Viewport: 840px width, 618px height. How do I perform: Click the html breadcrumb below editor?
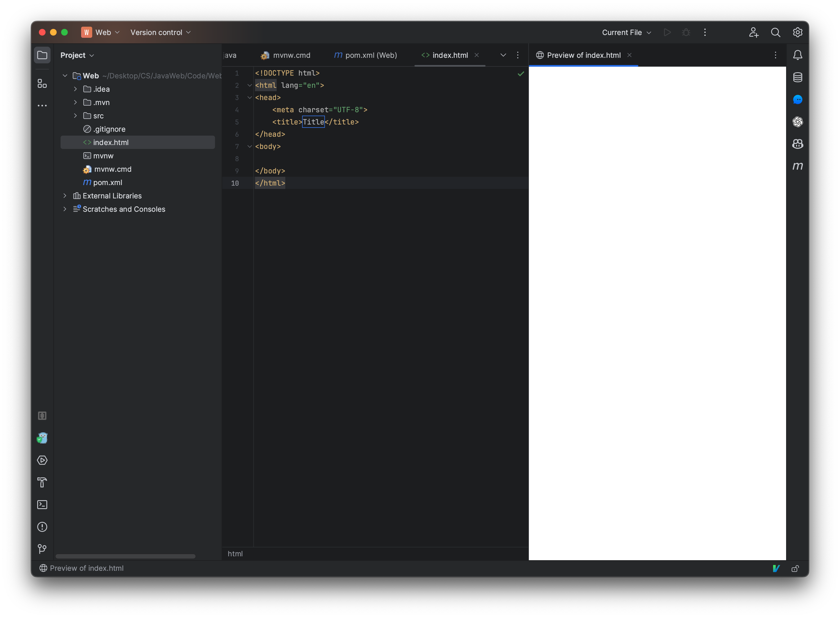tap(235, 554)
